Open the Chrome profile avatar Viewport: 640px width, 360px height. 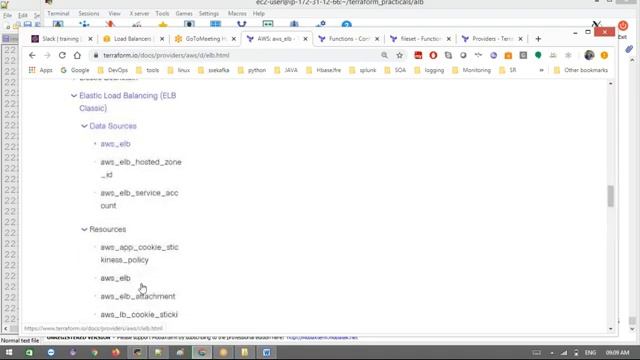589,55
